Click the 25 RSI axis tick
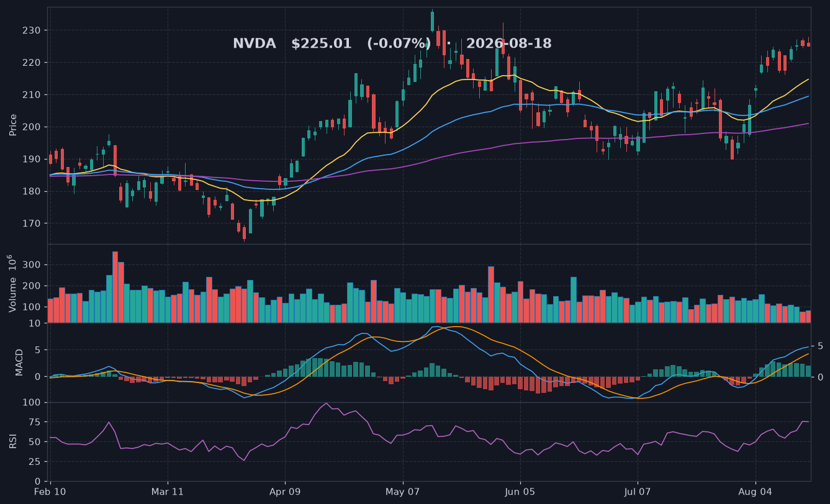Screen dimensions: 830x504 point(35,462)
